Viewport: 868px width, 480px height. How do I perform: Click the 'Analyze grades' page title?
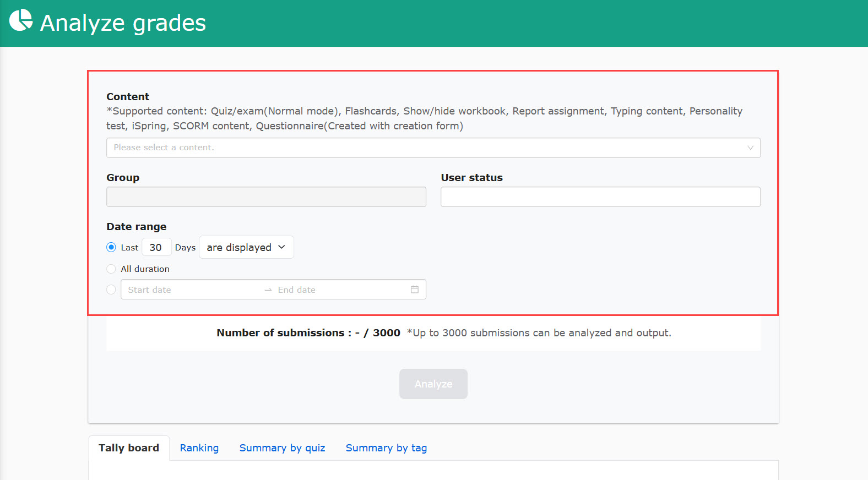point(123,23)
